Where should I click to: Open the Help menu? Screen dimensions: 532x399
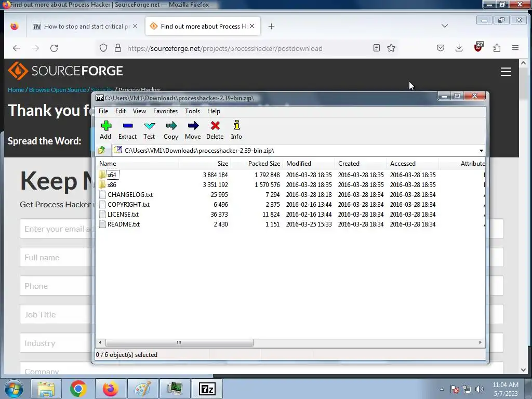coord(214,111)
